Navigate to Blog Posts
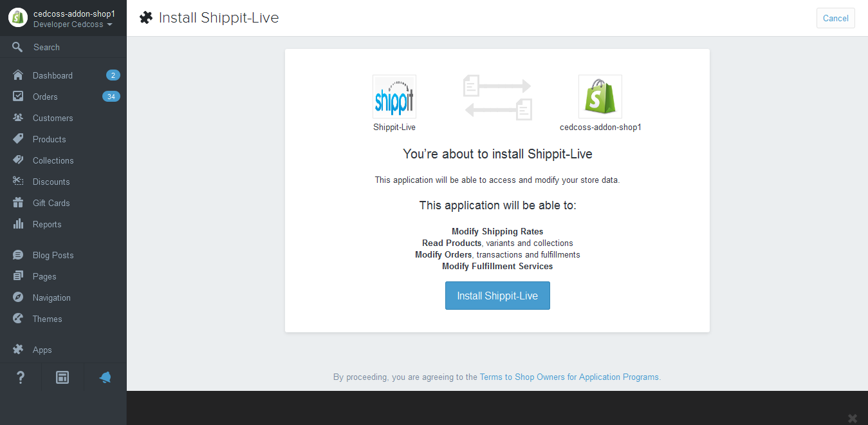 pyautogui.click(x=53, y=255)
